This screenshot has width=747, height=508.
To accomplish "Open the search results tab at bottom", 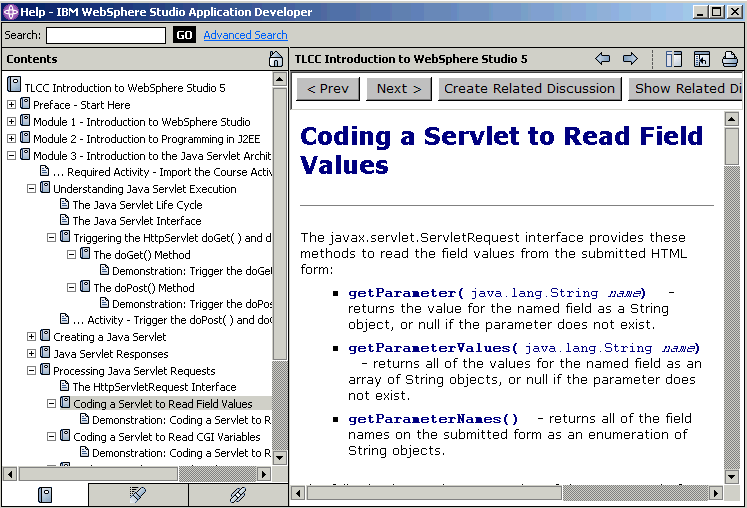I will pyautogui.click(x=138, y=495).
